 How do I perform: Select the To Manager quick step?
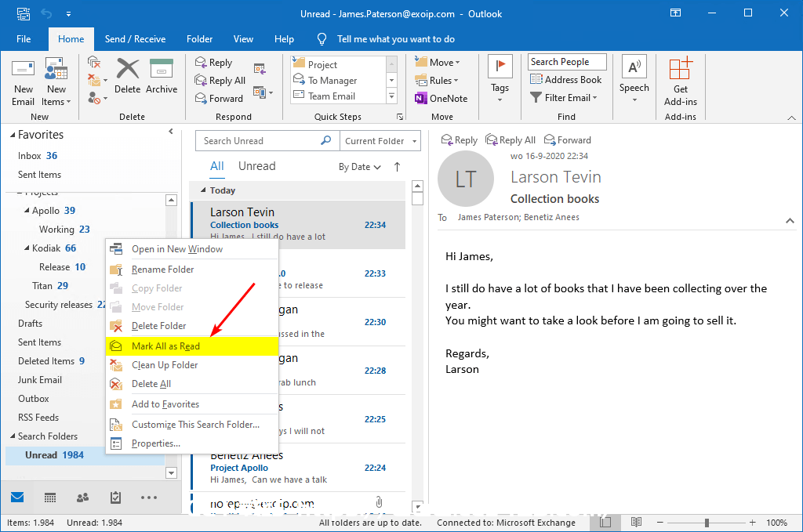[339, 81]
